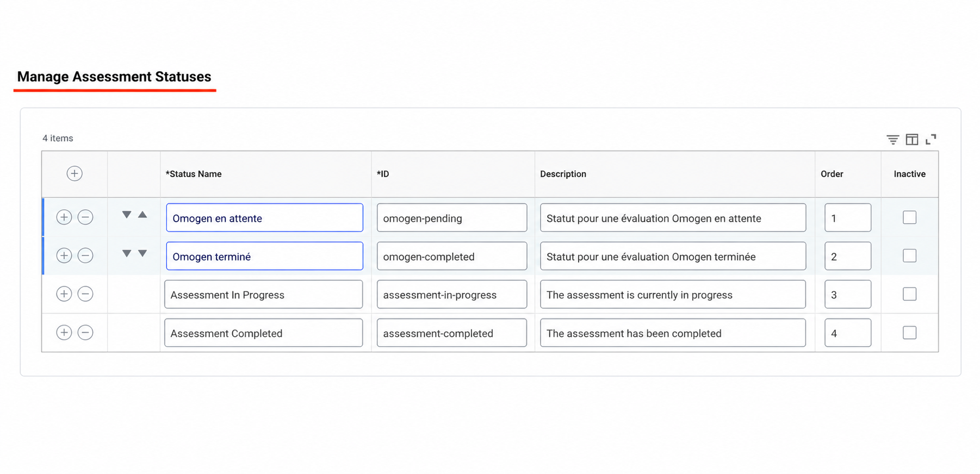Edit the Assessment In Progress name field
980x474 pixels.
coord(264,294)
